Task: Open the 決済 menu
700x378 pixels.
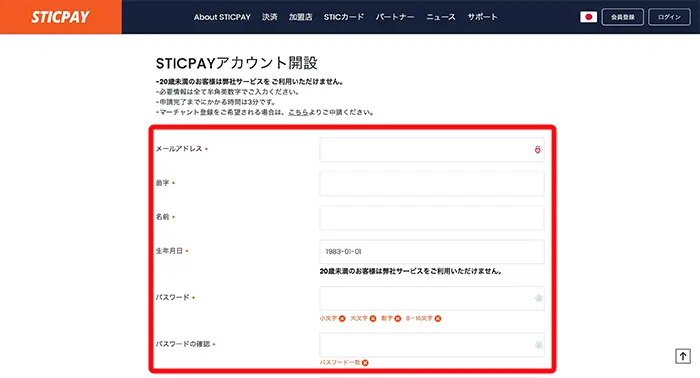Action: click(x=270, y=17)
